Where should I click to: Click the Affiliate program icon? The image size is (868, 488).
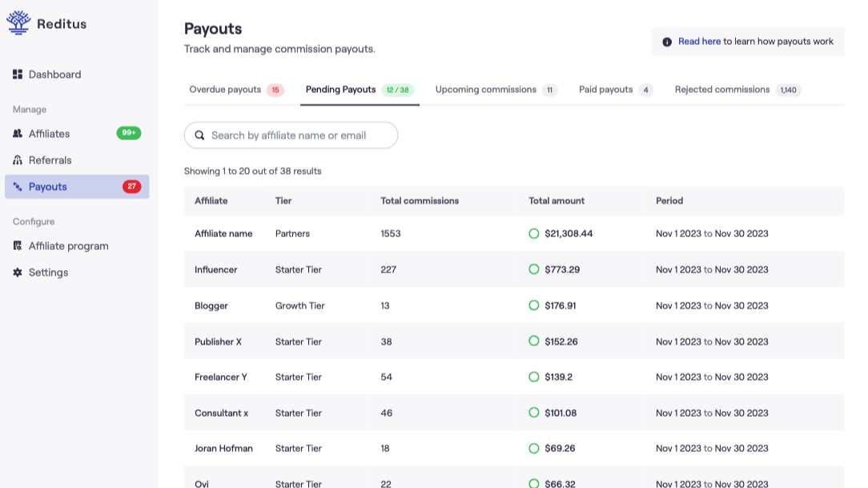18,246
